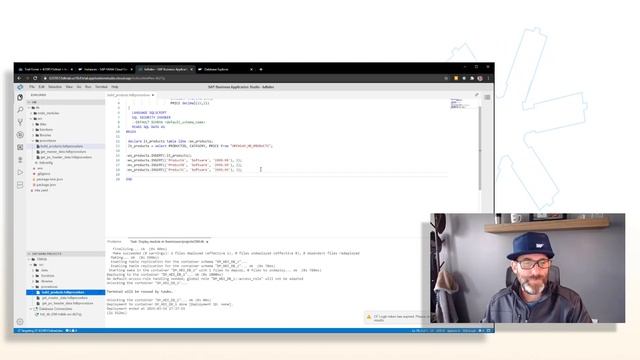Image resolution: width=640 pixels, height=360 pixels.
Task: Click the browser back arrow
Action: [x=19, y=78]
